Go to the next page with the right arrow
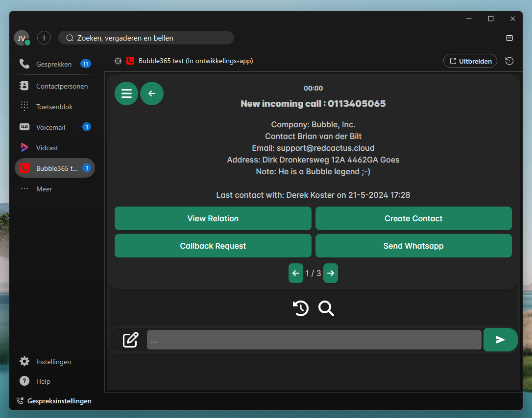Viewport: 532px width, 418px height. [331, 273]
